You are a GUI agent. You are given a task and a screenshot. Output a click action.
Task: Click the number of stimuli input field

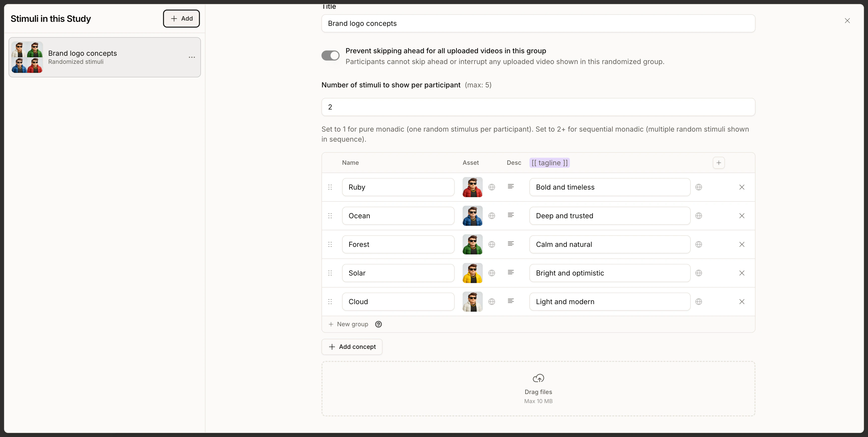pos(538,107)
